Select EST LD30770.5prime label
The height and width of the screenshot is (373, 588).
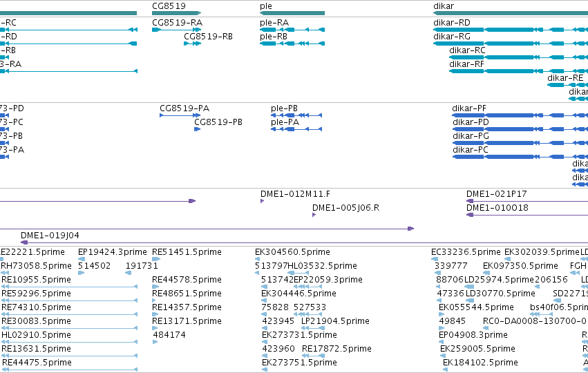click(x=500, y=294)
